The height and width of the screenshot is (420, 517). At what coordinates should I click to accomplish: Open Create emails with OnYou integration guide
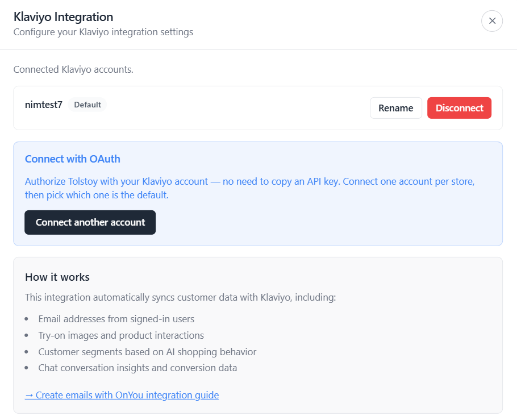(x=122, y=395)
